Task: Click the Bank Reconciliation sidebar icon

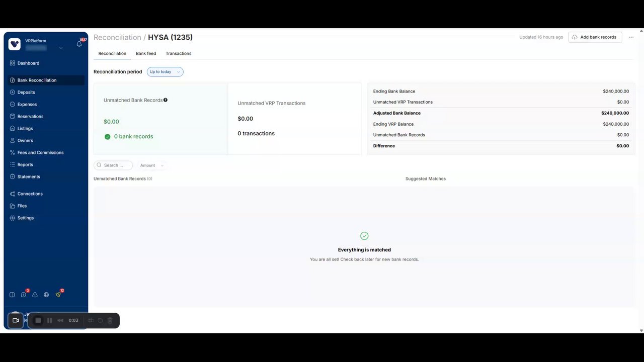Action: [13, 80]
